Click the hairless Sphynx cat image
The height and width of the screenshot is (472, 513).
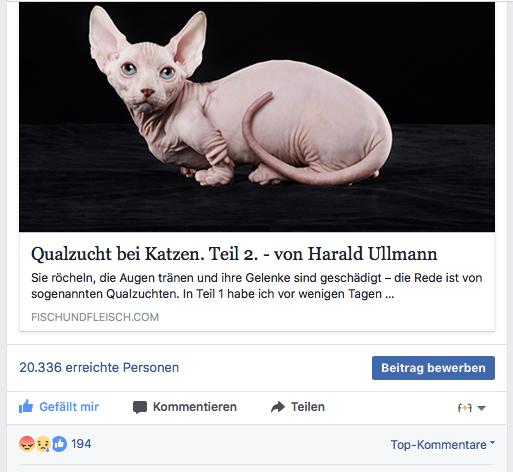(x=257, y=117)
